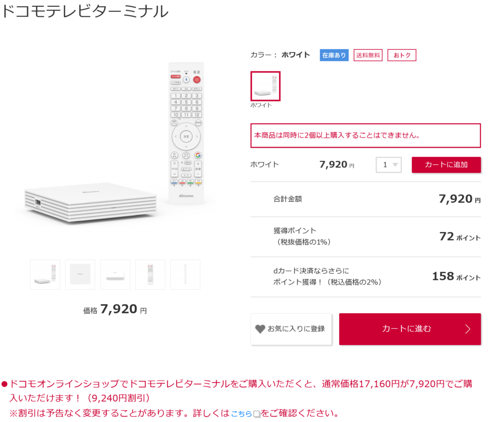Select the fifth thumbnail with the side view

[185, 274]
